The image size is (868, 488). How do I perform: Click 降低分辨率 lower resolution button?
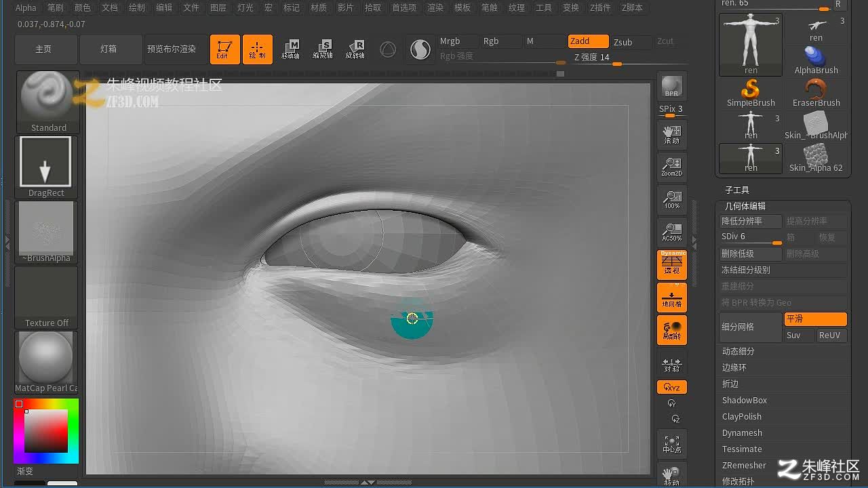(750, 221)
